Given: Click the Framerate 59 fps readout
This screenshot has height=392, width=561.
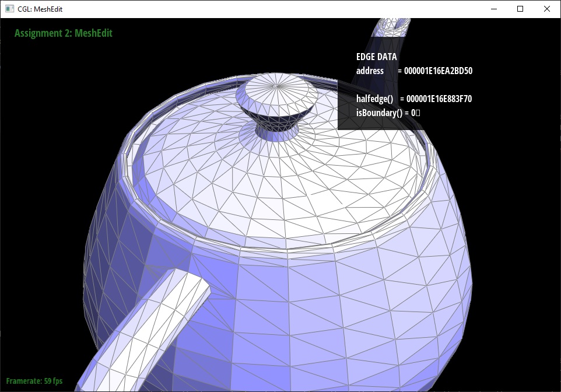Looking at the screenshot, I should pyautogui.click(x=34, y=381).
